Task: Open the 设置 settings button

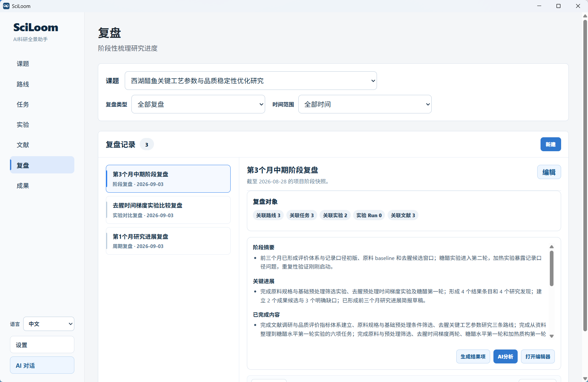Action: point(42,345)
